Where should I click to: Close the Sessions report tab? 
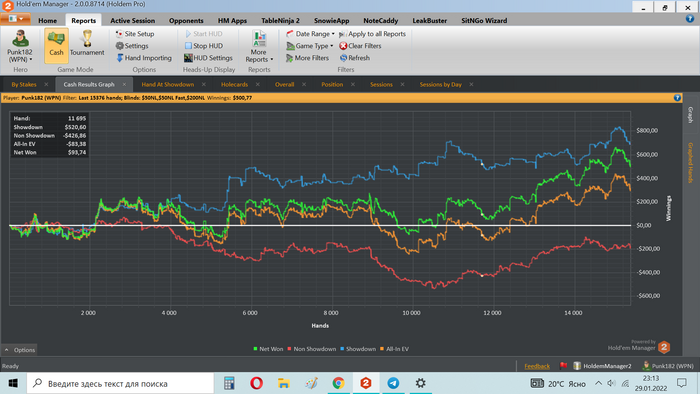(402, 84)
